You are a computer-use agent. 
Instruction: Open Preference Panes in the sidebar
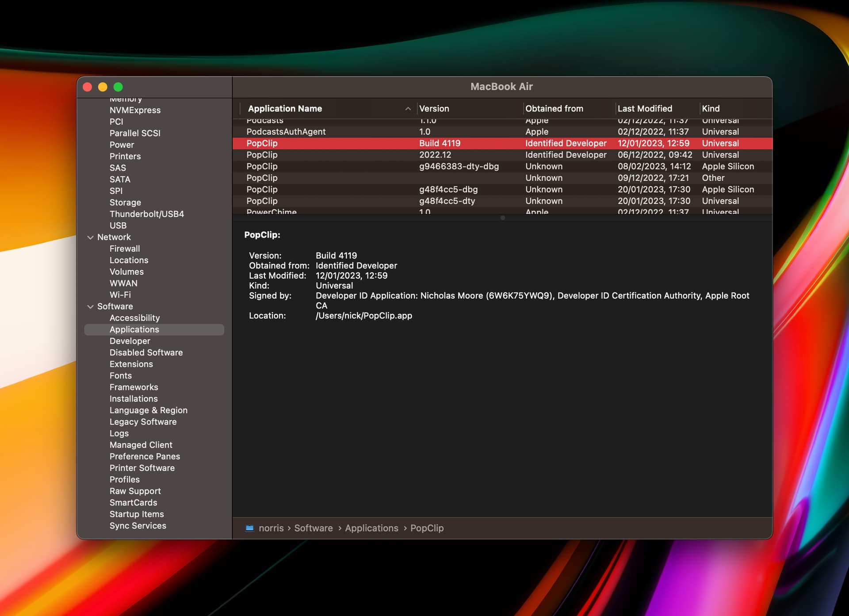(145, 456)
